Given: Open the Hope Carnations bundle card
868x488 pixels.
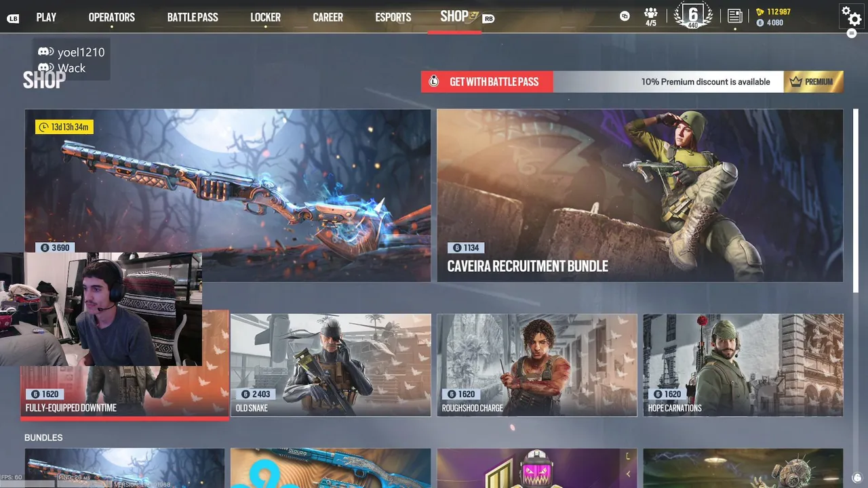Looking at the screenshot, I should click(x=743, y=365).
